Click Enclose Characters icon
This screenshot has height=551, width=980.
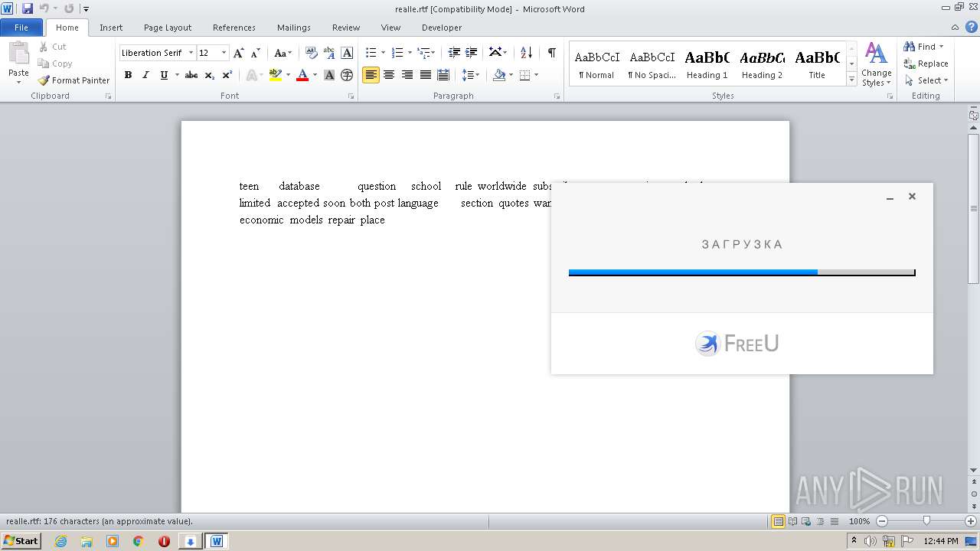347,75
